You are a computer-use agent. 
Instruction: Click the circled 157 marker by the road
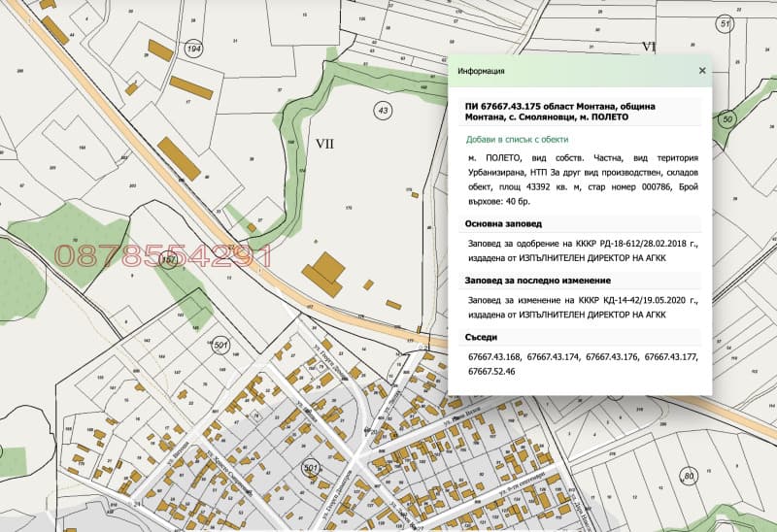coord(168,260)
